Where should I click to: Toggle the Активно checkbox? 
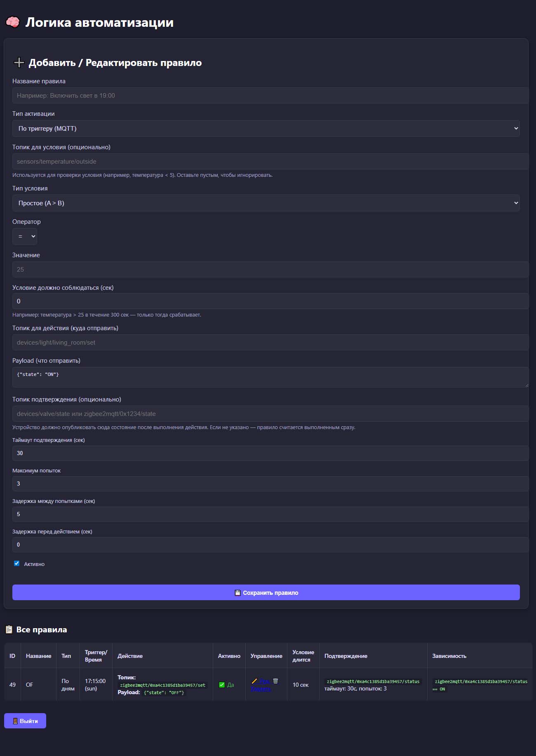point(17,563)
